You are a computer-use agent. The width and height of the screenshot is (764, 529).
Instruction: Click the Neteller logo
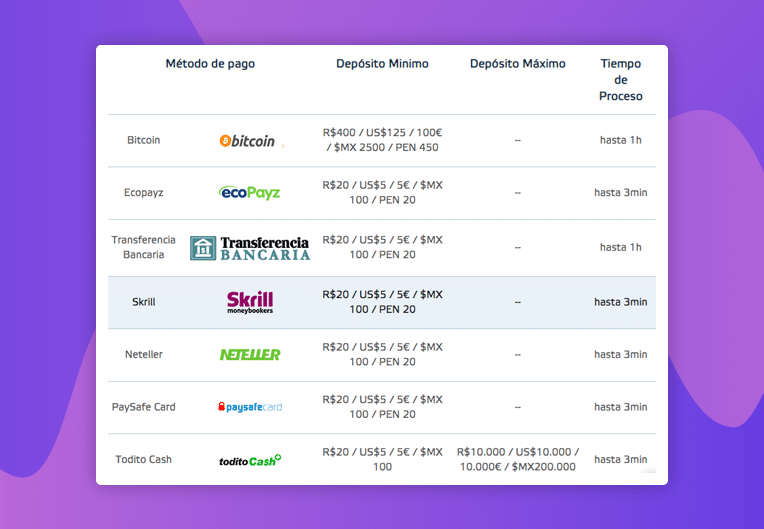250,355
